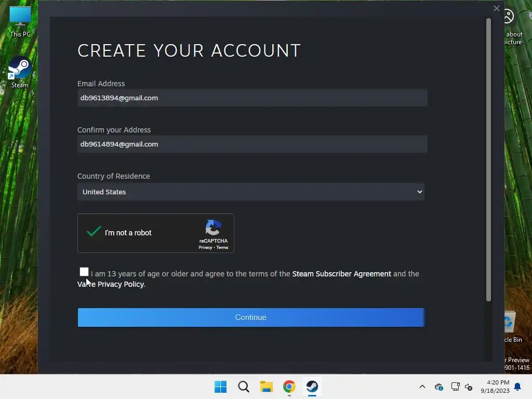The image size is (532, 399).
Task: Select the Recycle Bin desktop icon
Action: tap(511, 326)
